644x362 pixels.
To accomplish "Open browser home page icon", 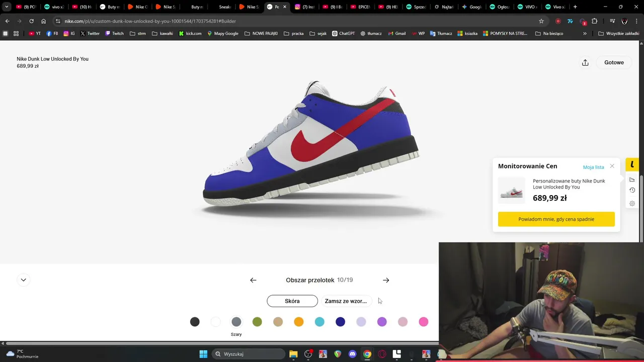I will coord(43,21).
